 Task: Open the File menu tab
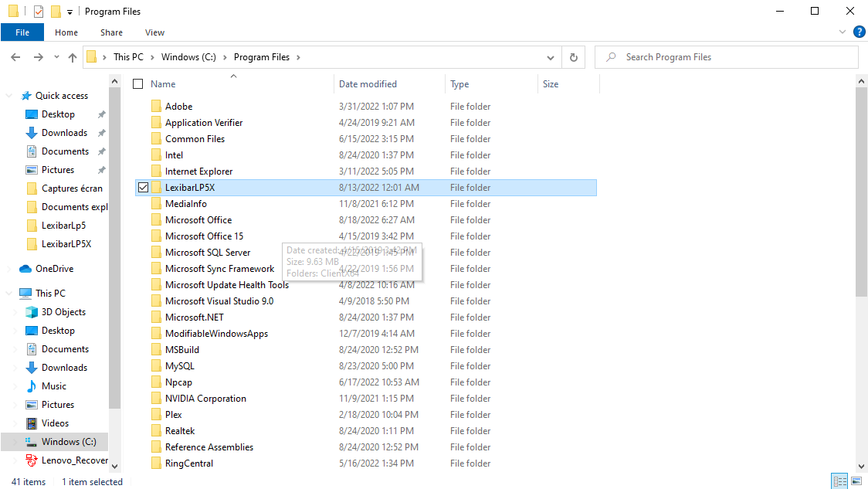click(22, 32)
